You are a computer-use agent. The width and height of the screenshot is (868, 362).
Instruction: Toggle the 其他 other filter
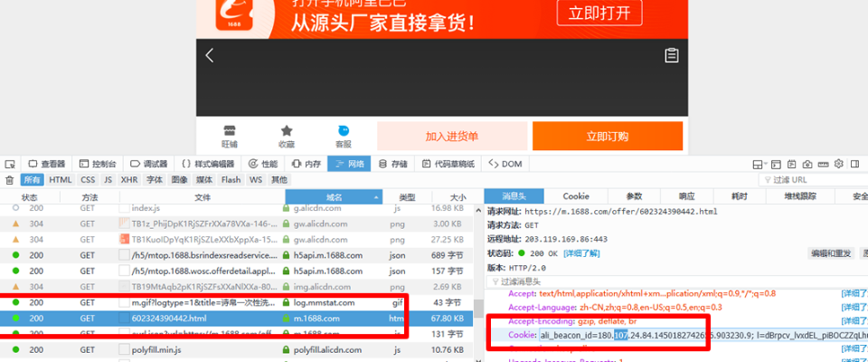pyautogui.click(x=279, y=179)
